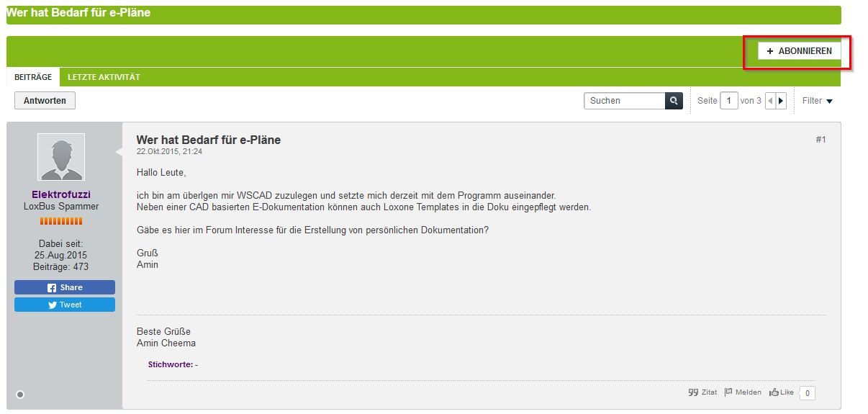
Task: Quote the post with Zitat icon
Action: (702, 392)
